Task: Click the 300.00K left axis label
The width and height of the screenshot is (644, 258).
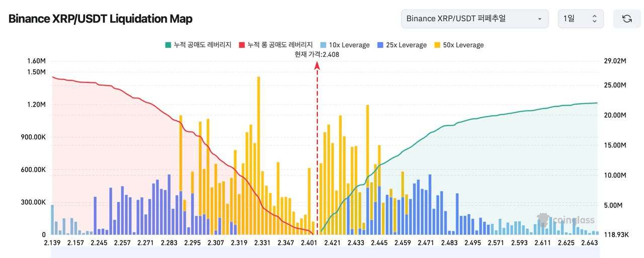Action: 34,202
